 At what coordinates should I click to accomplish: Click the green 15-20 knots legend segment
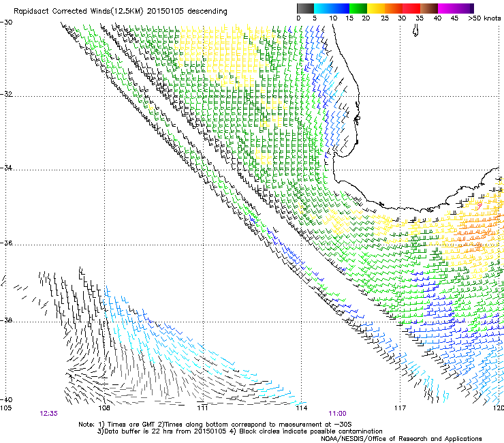pos(358,8)
